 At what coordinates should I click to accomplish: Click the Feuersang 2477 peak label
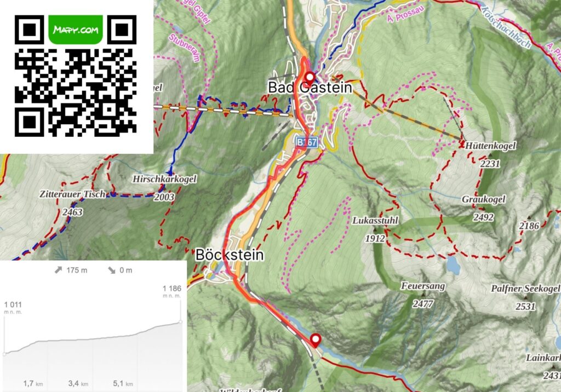coord(423,295)
